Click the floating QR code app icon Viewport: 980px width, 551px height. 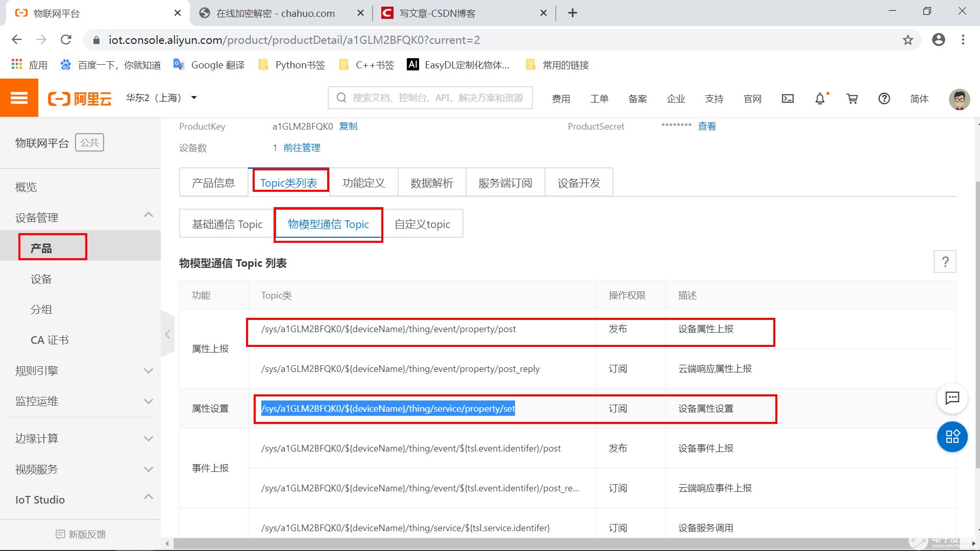(x=952, y=437)
